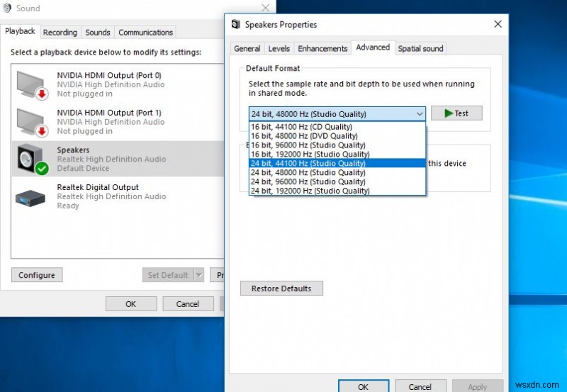This screenshot has width=567, height=392.
Task: Choose 16 bit, 96000 Hz (Studio Quality)
Action: point(337,145)
